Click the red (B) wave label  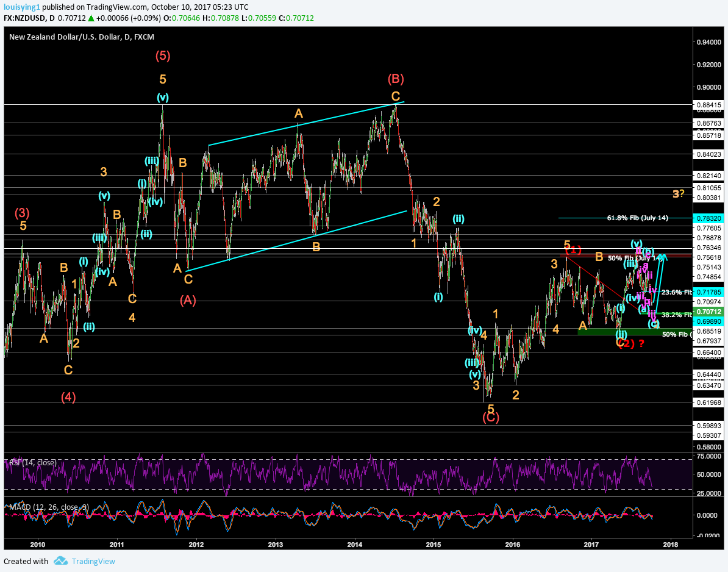(396, 79)
